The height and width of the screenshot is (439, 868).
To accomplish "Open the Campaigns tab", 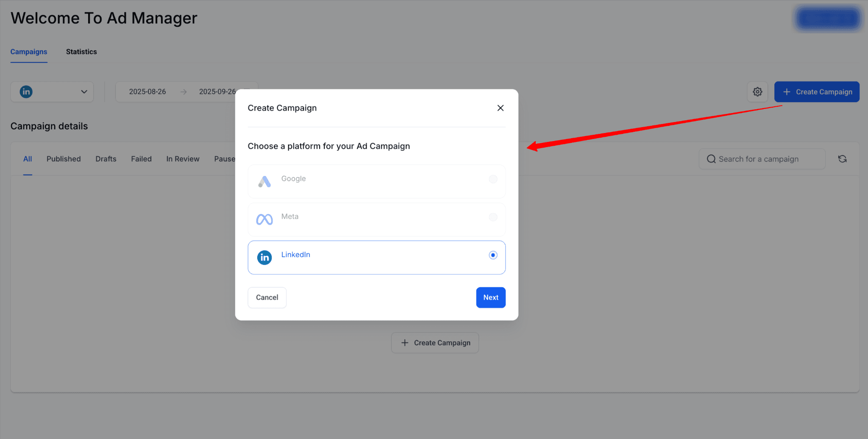I will [29, 52].
